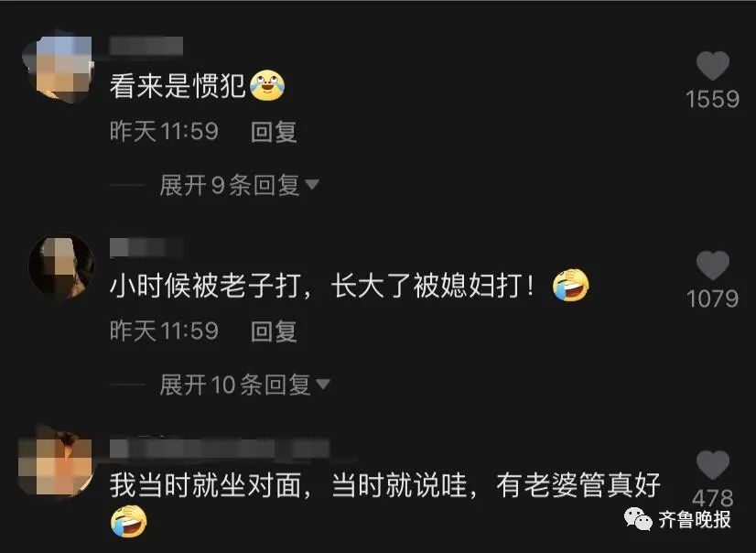
Task: Open the blurred username of first commenter
Action: pos(146,46)
